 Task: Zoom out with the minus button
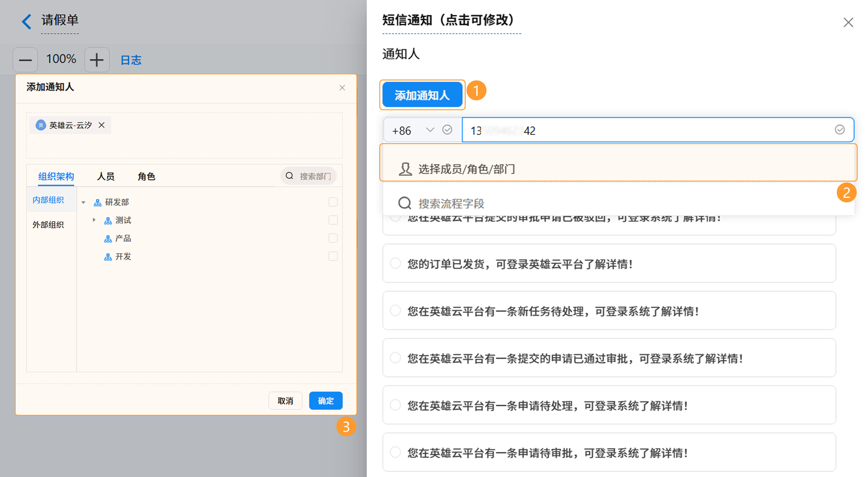coord(25,60)
